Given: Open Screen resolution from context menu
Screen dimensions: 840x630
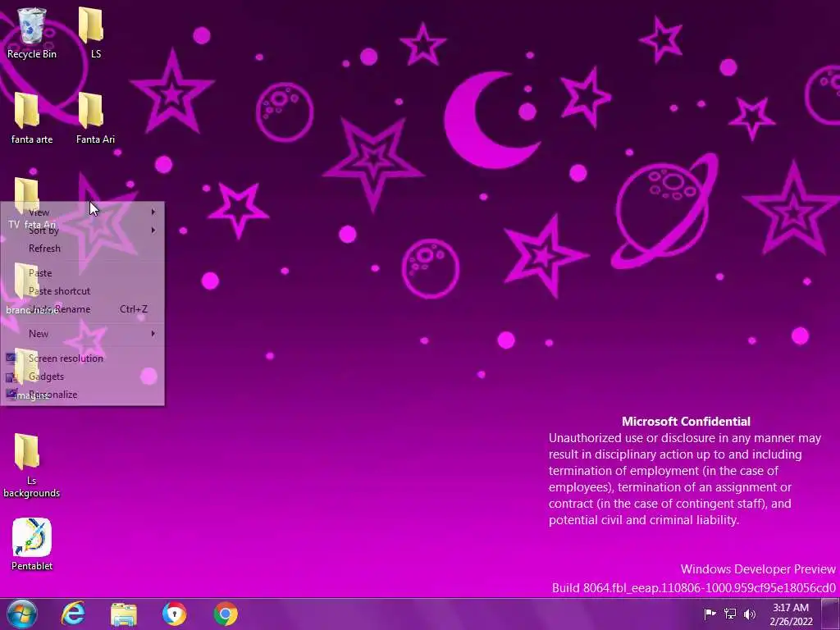Looking at the screenshot, I should (x=83, y=358).
